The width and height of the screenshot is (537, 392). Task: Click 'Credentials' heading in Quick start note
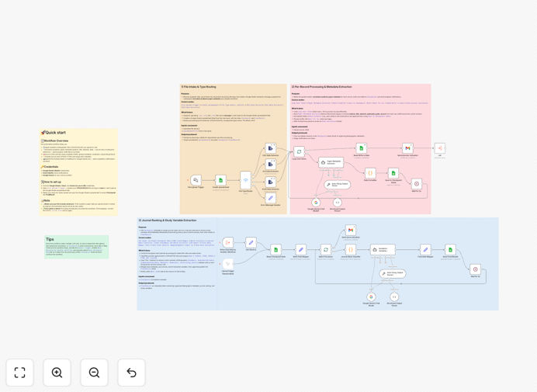tap(50, 167)
